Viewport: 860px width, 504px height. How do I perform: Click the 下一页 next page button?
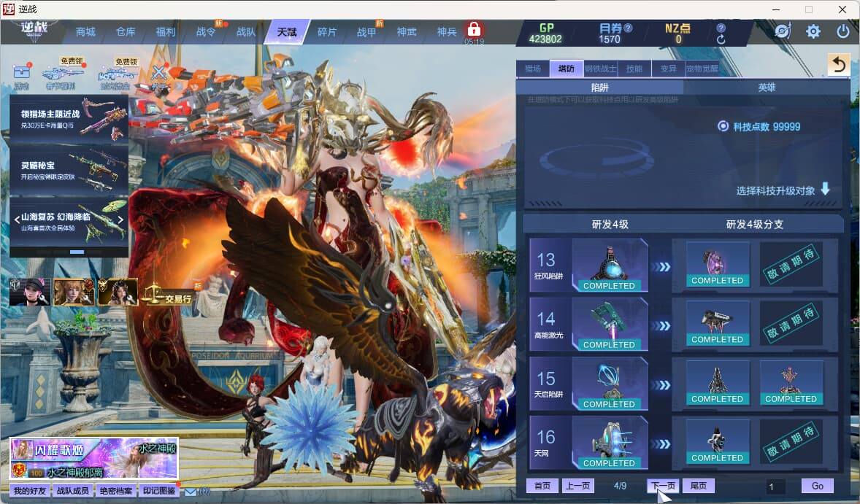point(663,486)
